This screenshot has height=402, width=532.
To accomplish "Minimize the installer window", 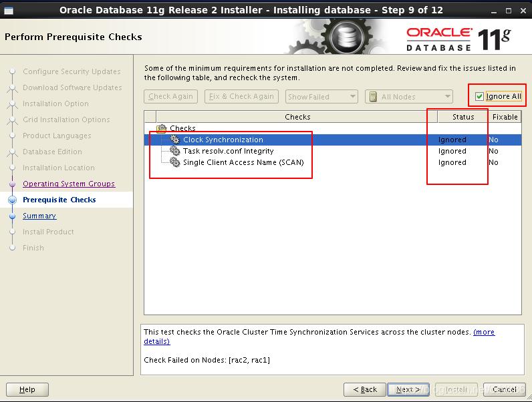I will 494,11.
